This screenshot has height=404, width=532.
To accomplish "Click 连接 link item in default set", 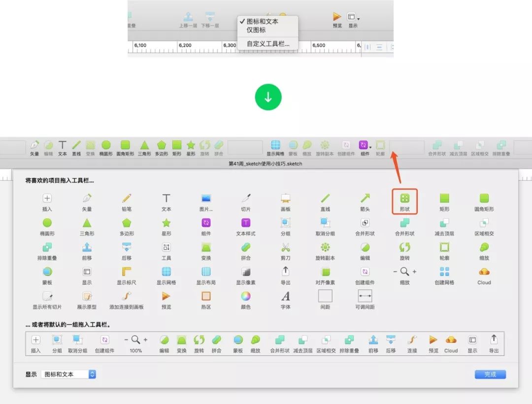I will pos(412,344).
